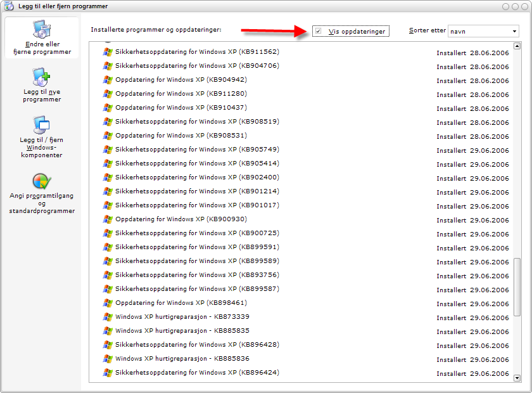Image resolution: width=532 pixels, height=393 pixels.
Task: Click icon next to Sikkerhetsoppdatering KB904706
Action: click(x=108, y=66)
